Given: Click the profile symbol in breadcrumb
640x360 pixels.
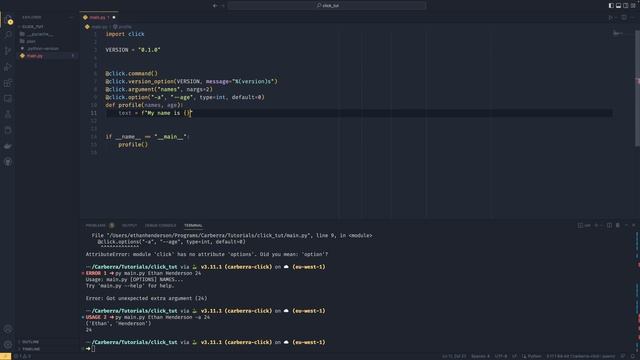Looking at the screenshot, I should [x=122, y=27].
